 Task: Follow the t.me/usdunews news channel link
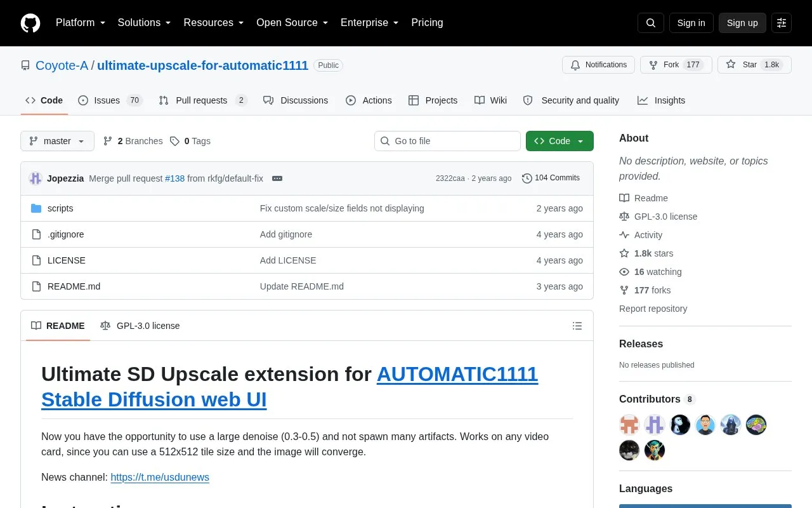160,477
